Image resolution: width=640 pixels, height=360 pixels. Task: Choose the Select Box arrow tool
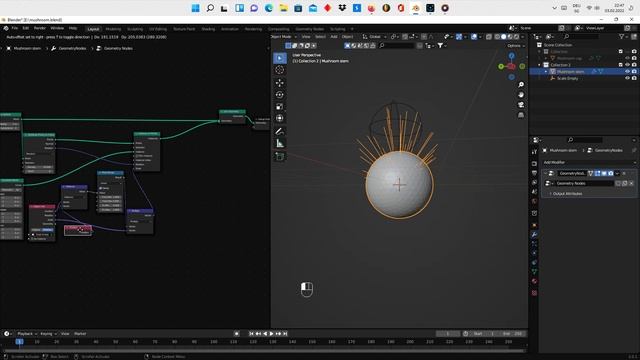pos(280,58)
